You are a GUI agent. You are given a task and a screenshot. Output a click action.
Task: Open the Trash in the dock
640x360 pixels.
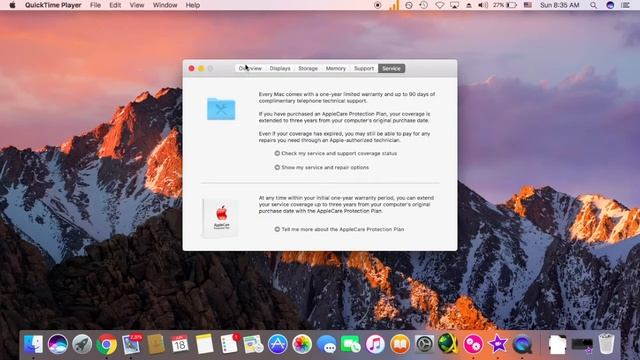click(x=606, y=344)
